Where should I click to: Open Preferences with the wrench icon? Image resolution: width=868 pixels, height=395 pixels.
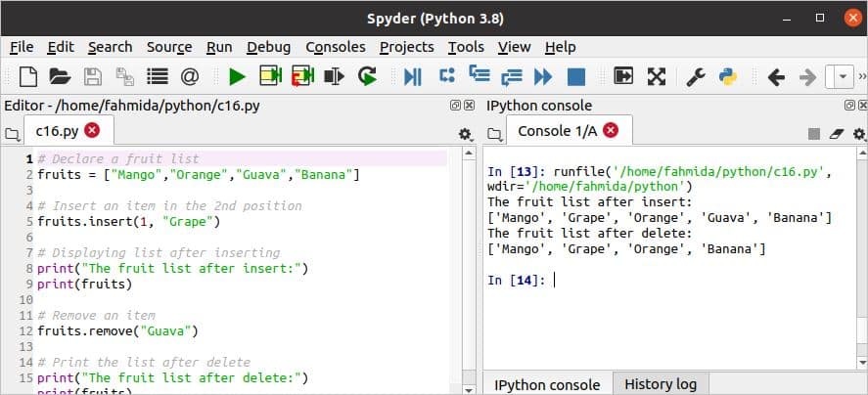[696, 76]
